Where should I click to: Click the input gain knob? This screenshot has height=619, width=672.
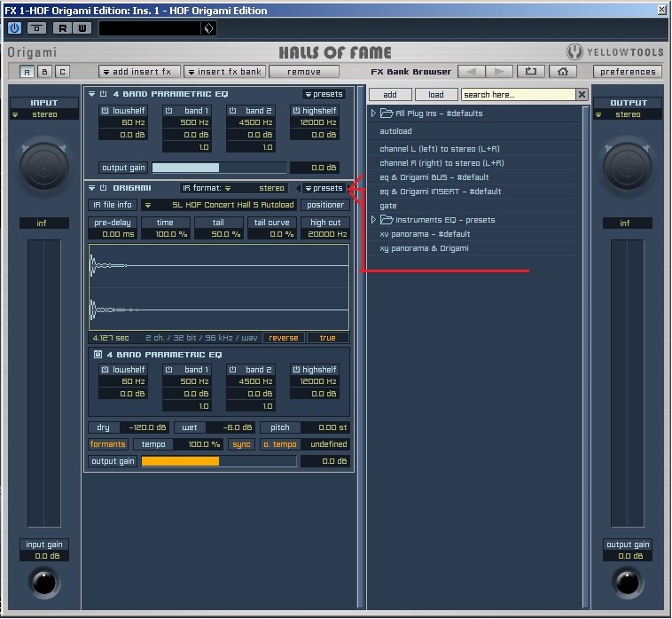(x=44, y=583)
